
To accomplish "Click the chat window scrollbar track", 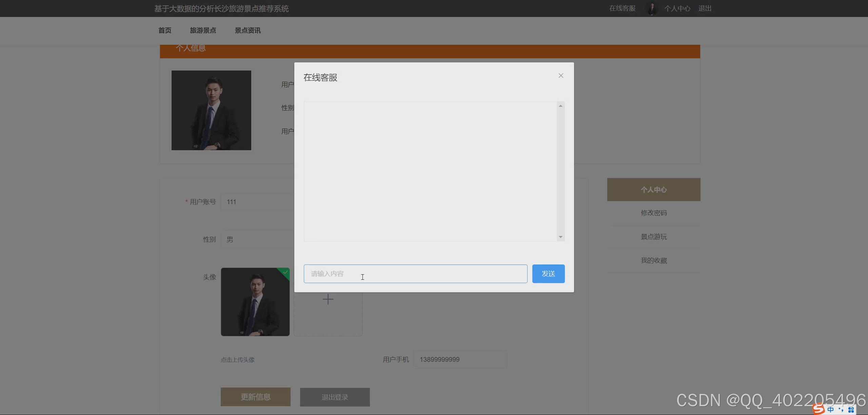I will coord(560,171).
